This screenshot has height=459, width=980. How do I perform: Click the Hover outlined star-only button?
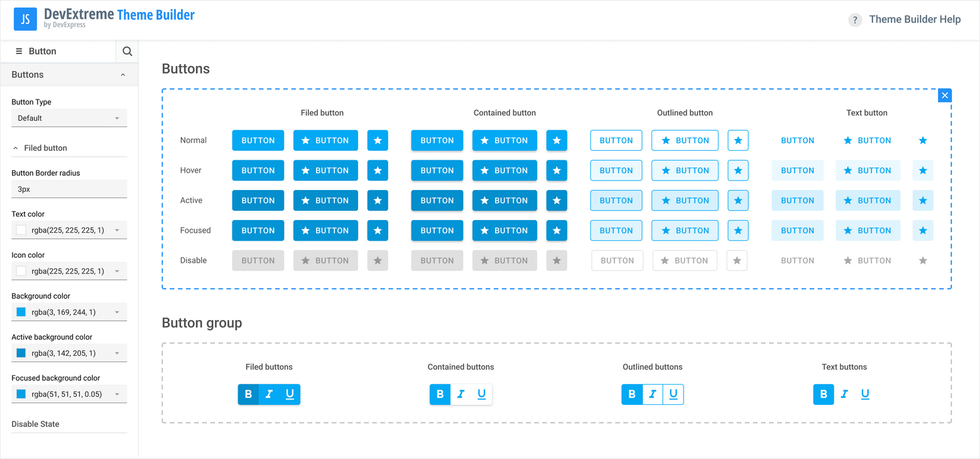click(x=738, y=170)
